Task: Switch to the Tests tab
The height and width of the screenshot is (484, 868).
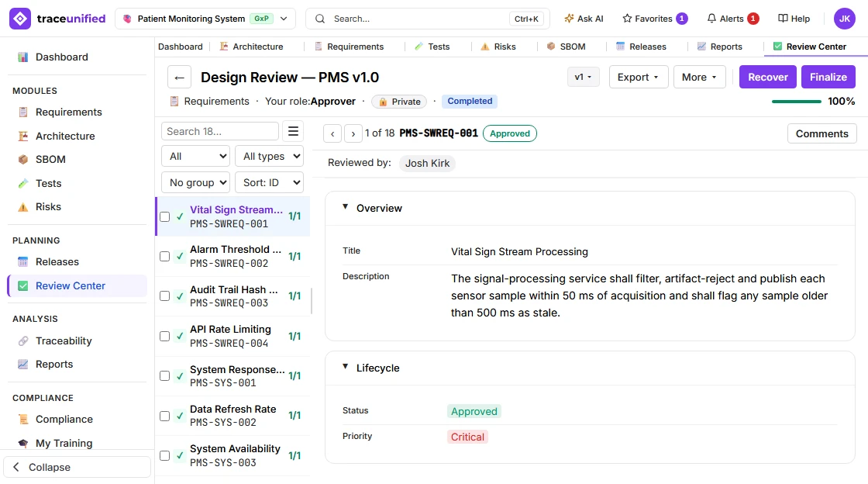Action: 432,47
